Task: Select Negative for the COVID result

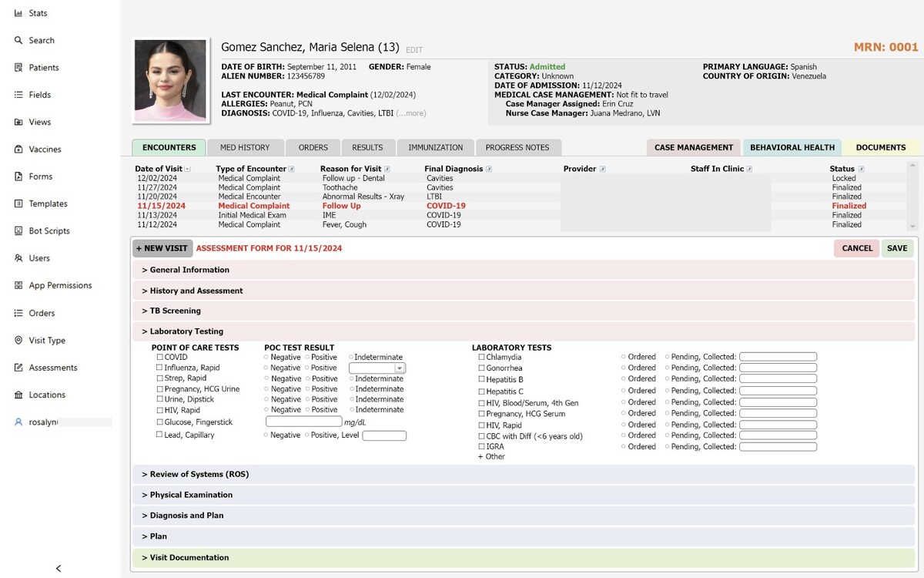Action: (x=266, y=358)
